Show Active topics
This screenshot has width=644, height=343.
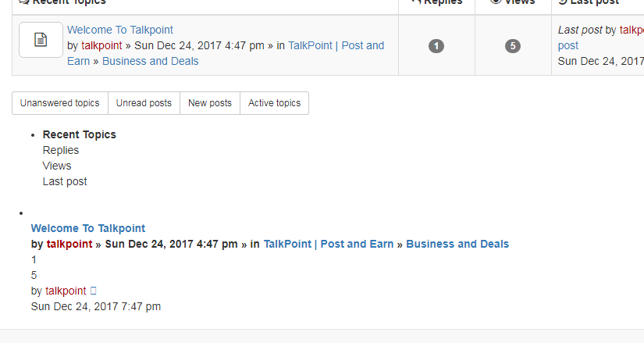pyautogui.click(x=274, y=103)
